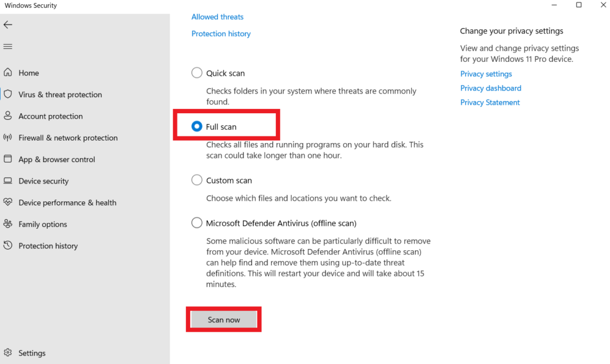Open Firewall & network protection
This screenshot has height=364, width=610.
[69, 138]
